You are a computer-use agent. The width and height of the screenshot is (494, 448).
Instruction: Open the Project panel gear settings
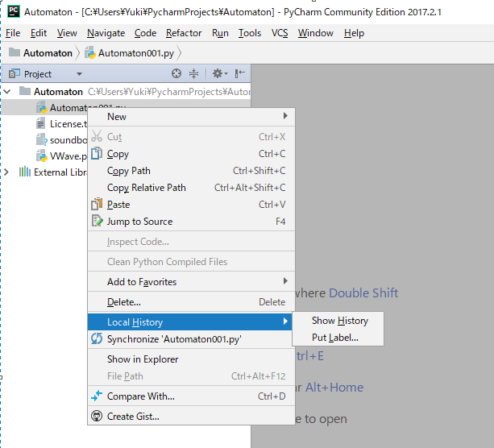[219, 73]
